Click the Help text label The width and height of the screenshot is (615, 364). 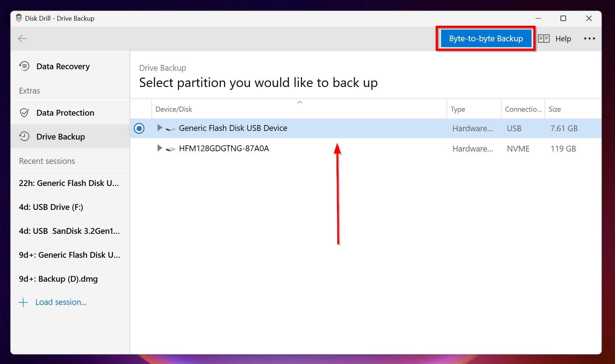[563, 38]
